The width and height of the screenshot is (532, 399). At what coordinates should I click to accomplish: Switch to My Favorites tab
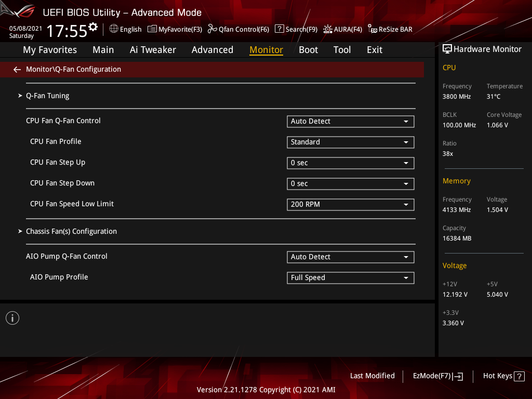tap(50, 50)
